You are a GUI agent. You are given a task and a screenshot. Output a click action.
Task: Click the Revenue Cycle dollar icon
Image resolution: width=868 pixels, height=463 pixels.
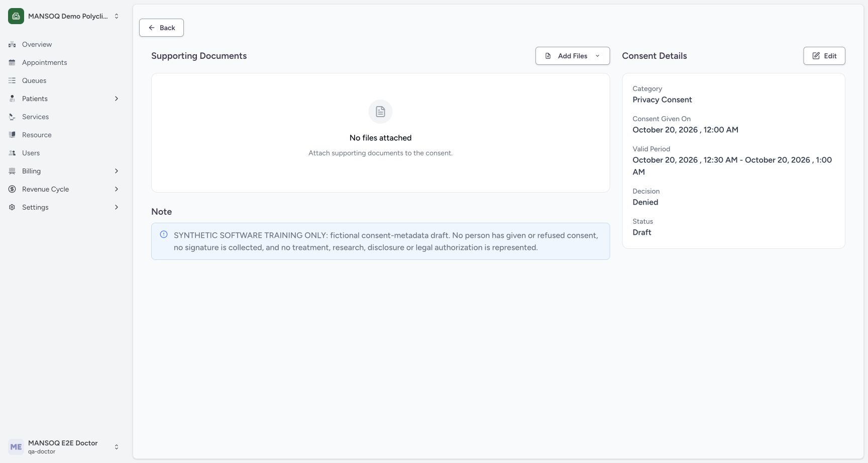(12, 189)
